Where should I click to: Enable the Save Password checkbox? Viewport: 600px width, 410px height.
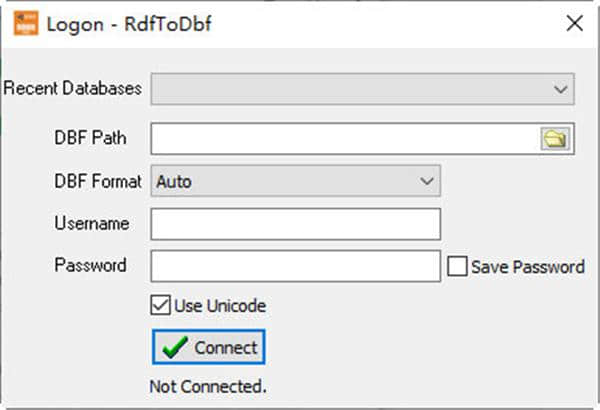tap(457, 267)
